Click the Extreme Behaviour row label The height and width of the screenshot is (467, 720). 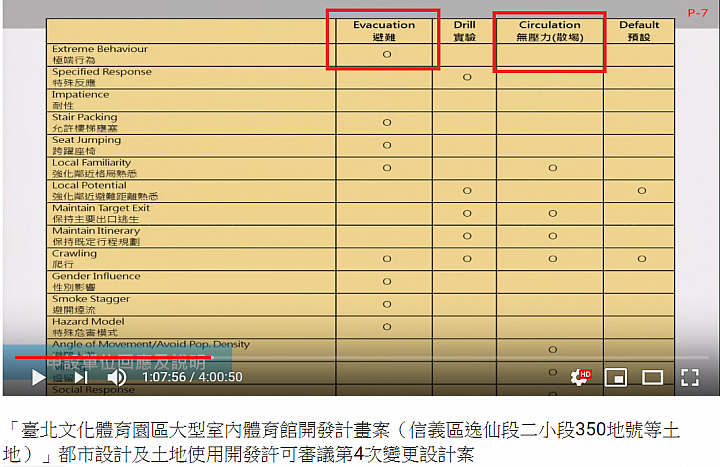click(100, 54)
